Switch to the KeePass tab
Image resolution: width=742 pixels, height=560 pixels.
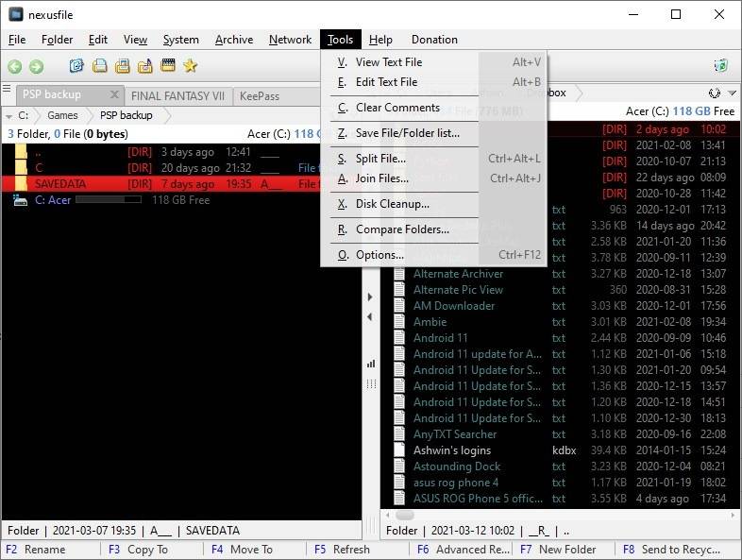pos(260,96)
